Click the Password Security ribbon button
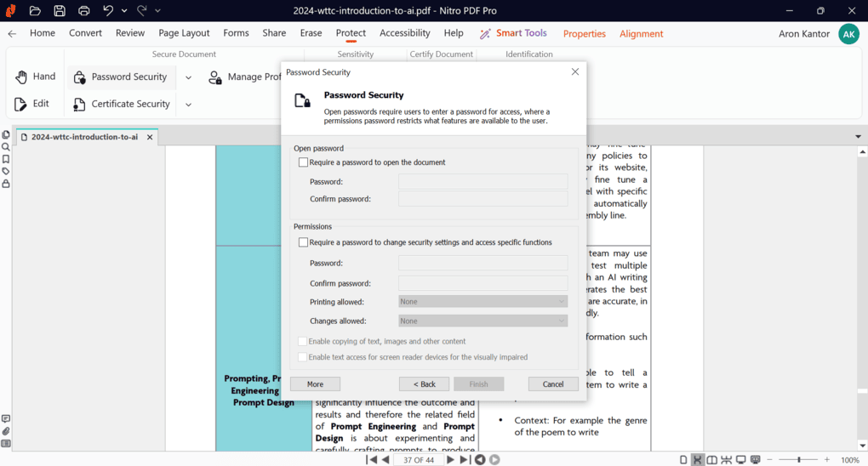 121,77
